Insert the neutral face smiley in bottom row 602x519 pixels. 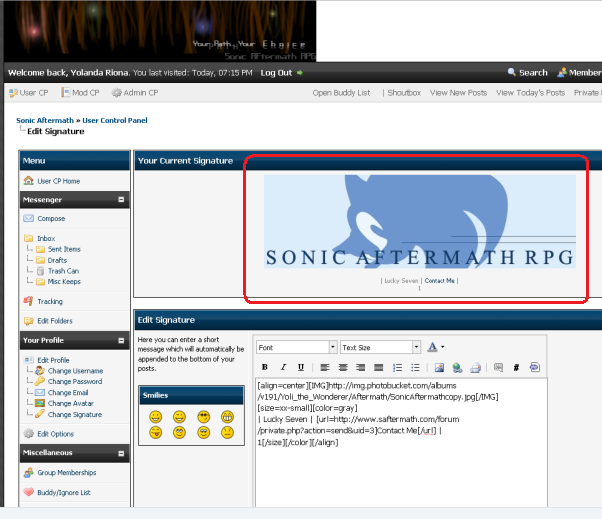pyautogui.click(x=227, y=433)
